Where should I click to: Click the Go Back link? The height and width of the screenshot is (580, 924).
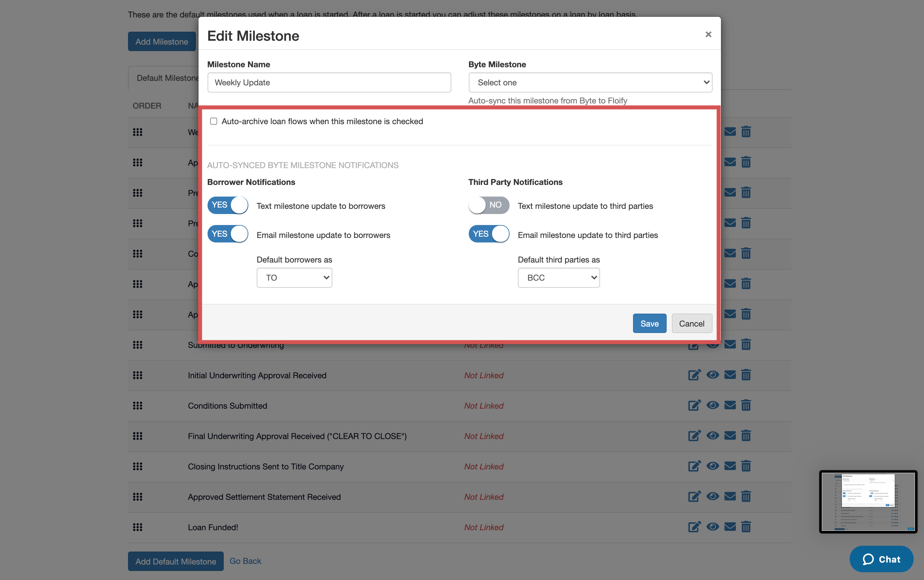pyautogui.click(x=245, y=561)
